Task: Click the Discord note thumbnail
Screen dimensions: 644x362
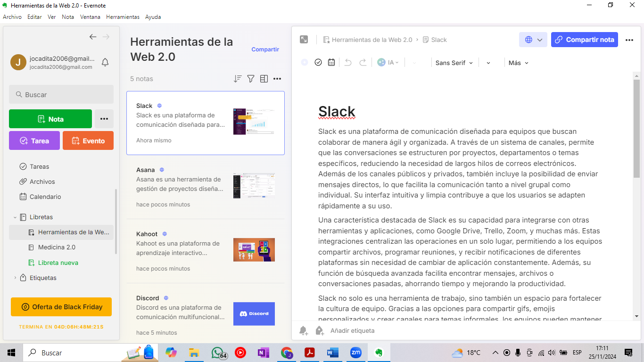Action: [254, 314]
